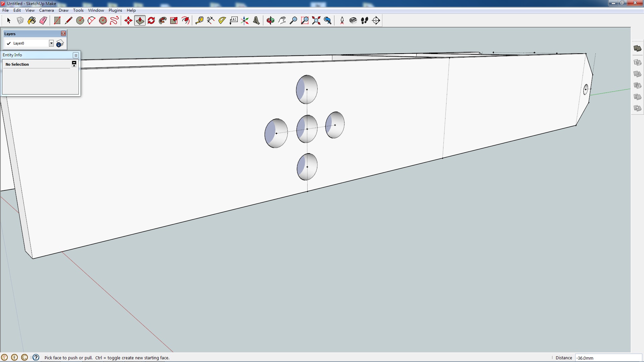Screen dimensions: 644x362
Task: Activate the Move tool
Action: (128, 20)
